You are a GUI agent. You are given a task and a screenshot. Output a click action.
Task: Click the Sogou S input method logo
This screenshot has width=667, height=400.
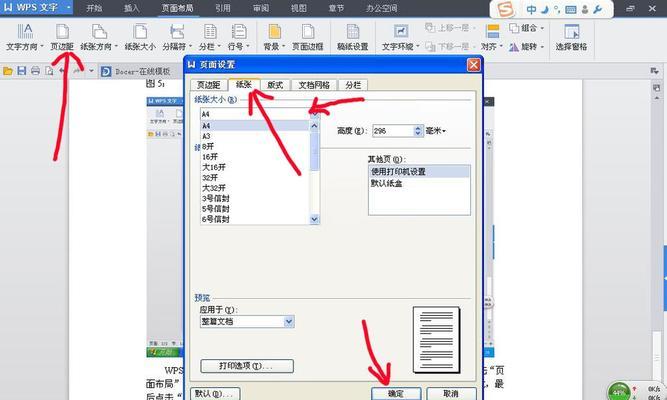pyautogui.click(x=505, y=9)
